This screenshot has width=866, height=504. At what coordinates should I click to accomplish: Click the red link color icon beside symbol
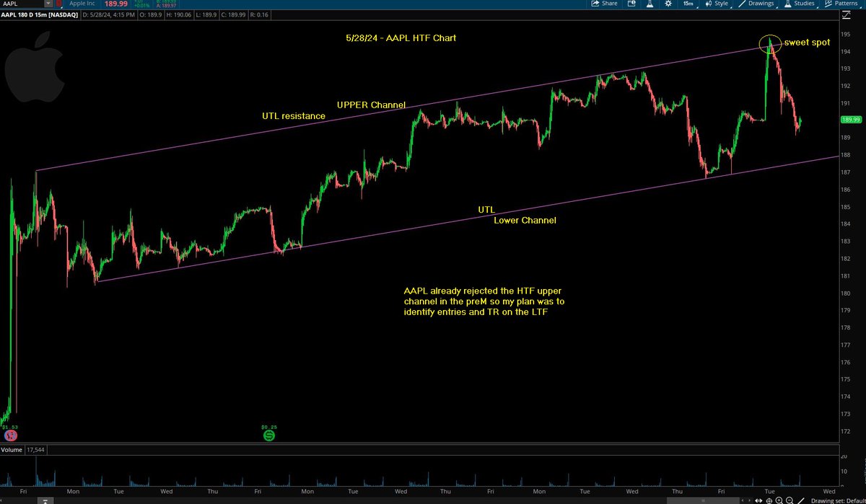click(59, 4)
